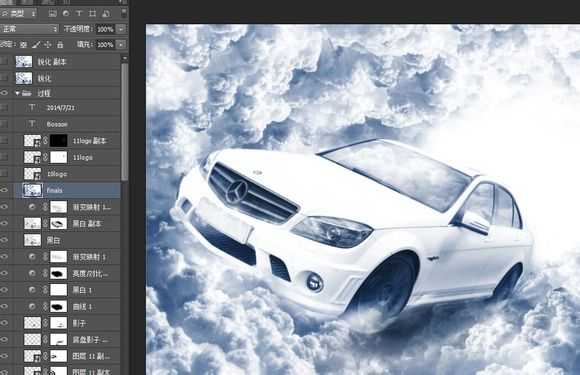Click the 11logo 副本 black mask thumbnail

(x=58, y=141)
